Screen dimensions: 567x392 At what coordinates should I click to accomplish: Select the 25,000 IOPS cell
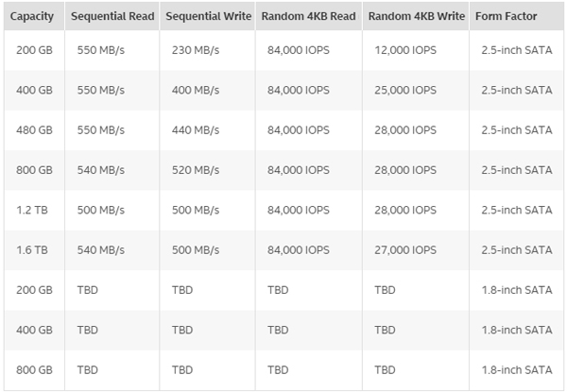coord(405,91)
